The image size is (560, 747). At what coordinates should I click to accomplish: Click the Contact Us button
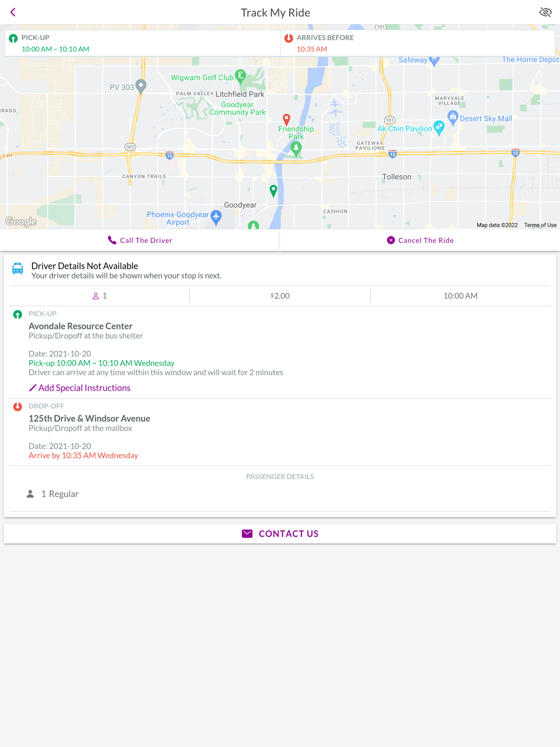click(x=280, y=534)
